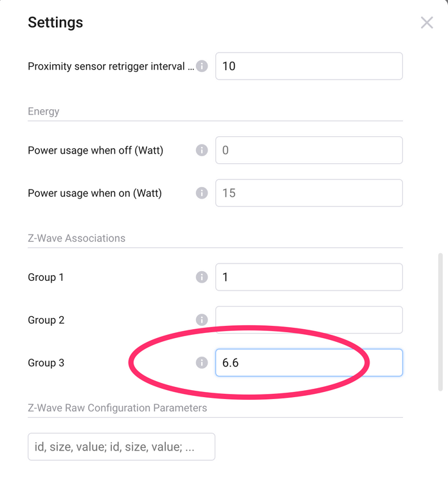The width and height of the screenshot is (448, 482).
Task: Click info icon for Proximity sensor retrigger interval
Action: click(x=202, y=66)
